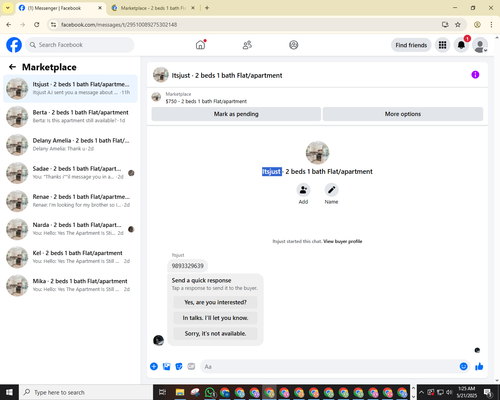Choose a GIF icon in composer
The image size is (500, 400).
click(191, 367)
